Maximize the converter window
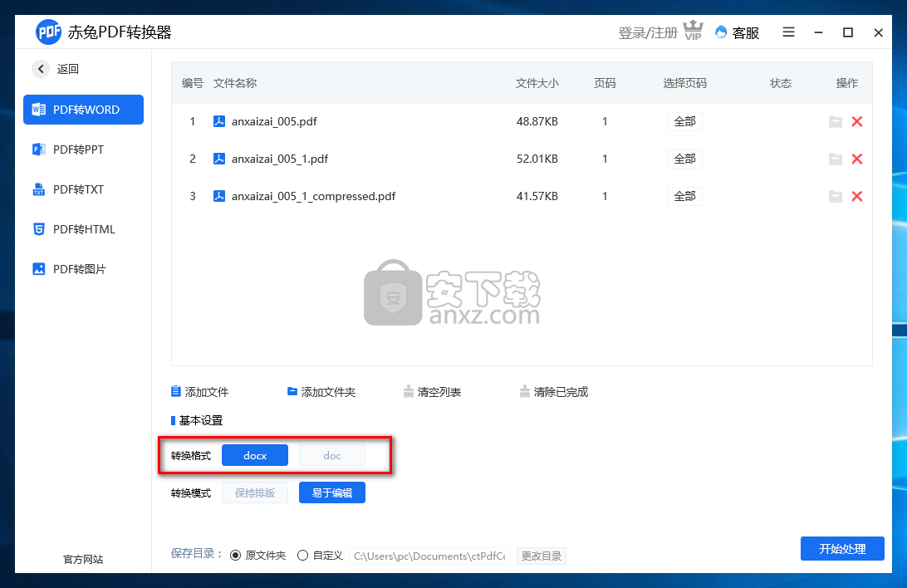The height and width of the screenshot is (588, 907). coord(848,32)
